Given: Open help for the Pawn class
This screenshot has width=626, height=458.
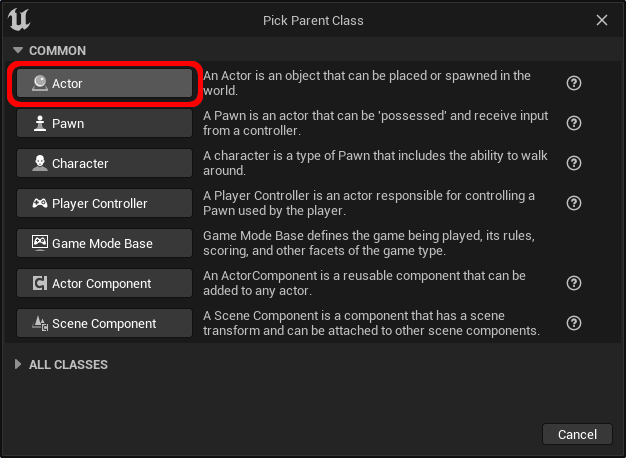Looking at the screenshot, I should click(x=574, y=123).
